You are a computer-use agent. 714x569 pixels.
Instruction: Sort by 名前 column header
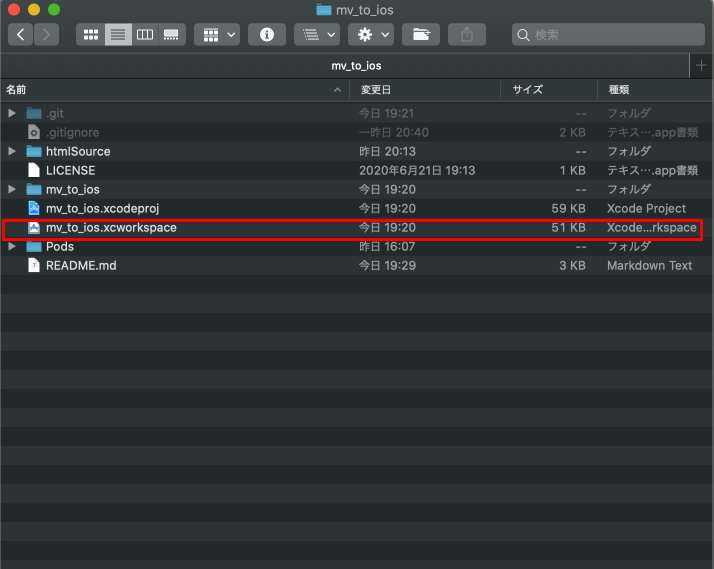click(175, 90)
